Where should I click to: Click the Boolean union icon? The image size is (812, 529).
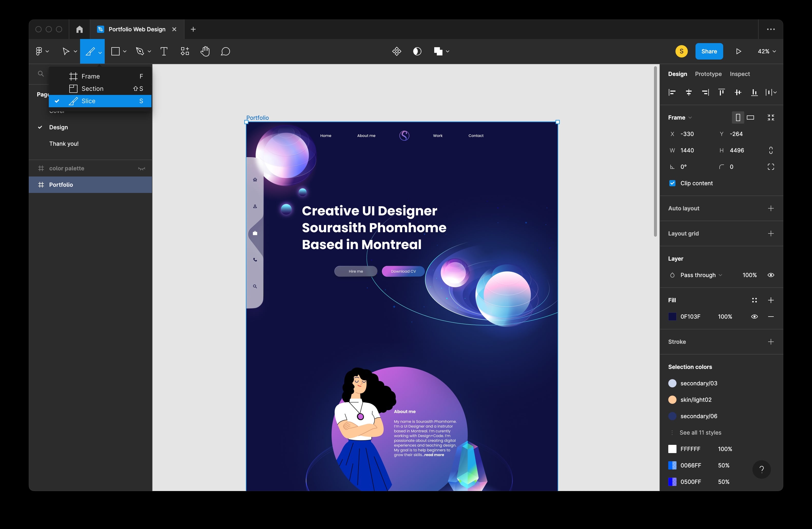(x=438, y=51)
